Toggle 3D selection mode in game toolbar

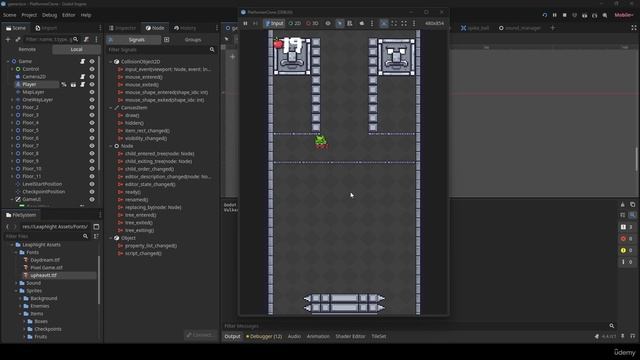[312, 24]
